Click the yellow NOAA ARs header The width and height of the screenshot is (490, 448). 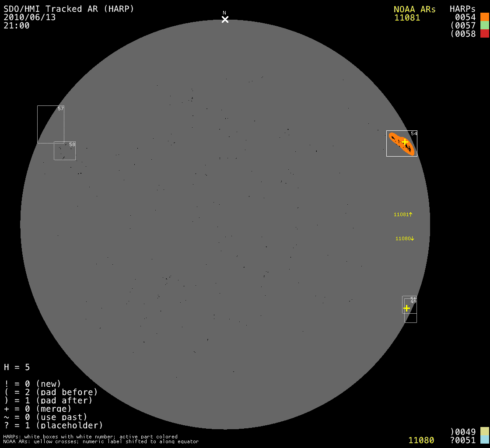point(414,9)
